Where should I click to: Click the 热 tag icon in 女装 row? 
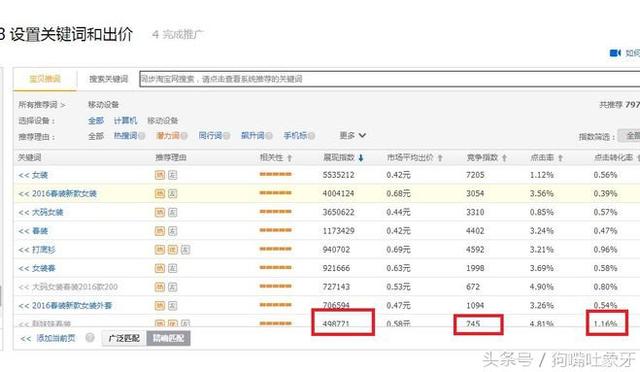160,175
